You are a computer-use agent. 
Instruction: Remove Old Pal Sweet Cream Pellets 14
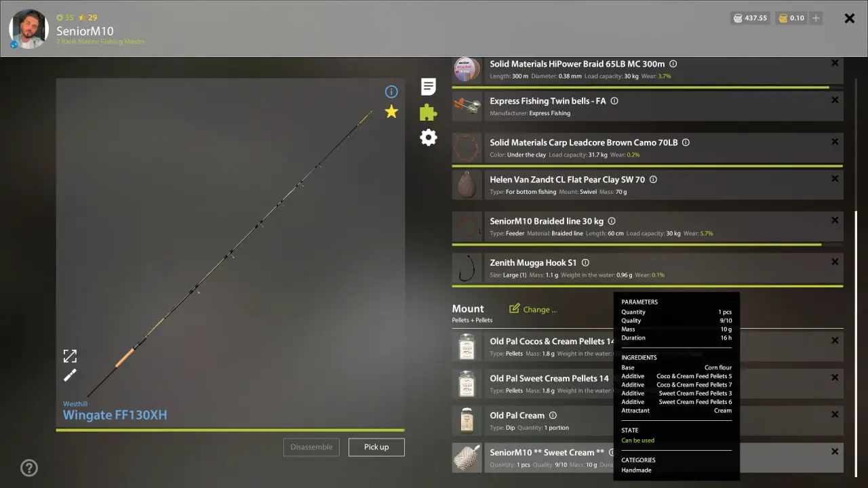coord(835,378)
